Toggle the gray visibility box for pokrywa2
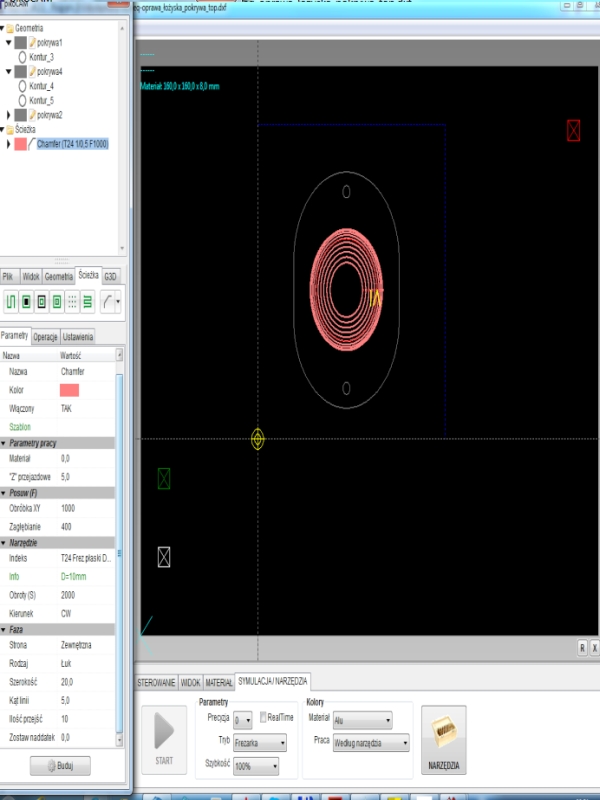Image resolution: width=600 pixels, height=800 pixels. [x=20, y=115]
